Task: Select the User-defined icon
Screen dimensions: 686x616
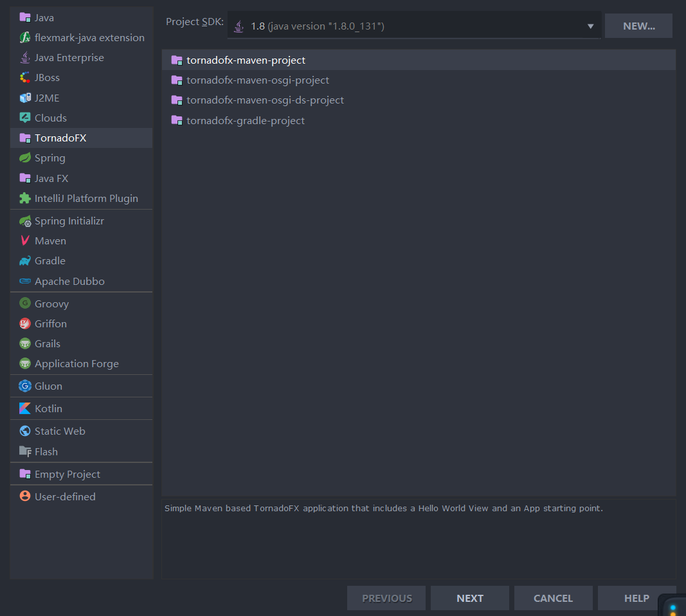Action: click(25, 496)
